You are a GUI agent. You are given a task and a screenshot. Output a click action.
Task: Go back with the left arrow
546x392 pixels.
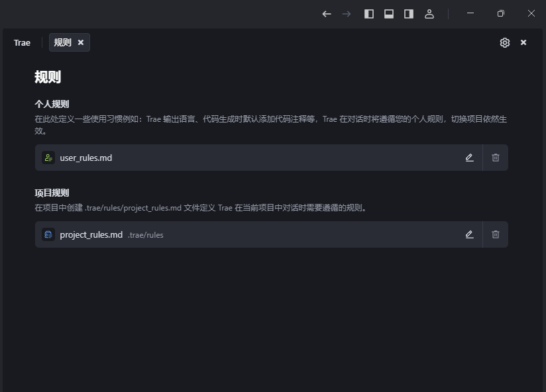pos(326,14)
